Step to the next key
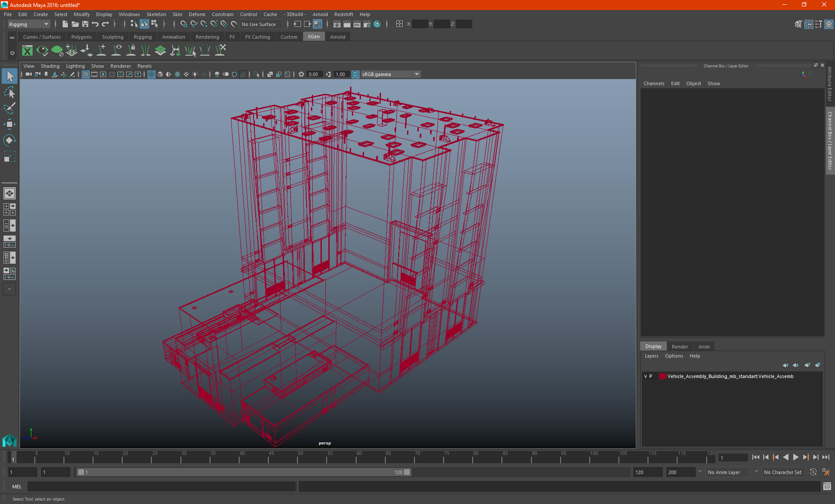The height and width of the screenshot is (504, 835). pos(805,457)
